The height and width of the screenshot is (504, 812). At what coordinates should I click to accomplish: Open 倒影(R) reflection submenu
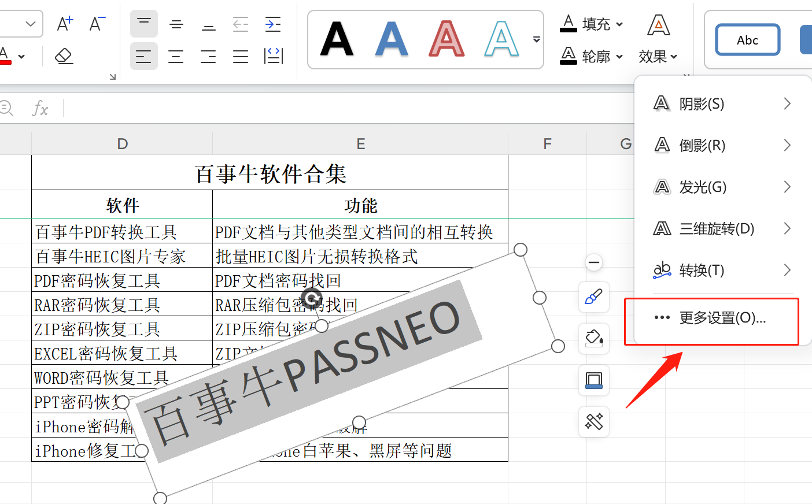(722, 146)
